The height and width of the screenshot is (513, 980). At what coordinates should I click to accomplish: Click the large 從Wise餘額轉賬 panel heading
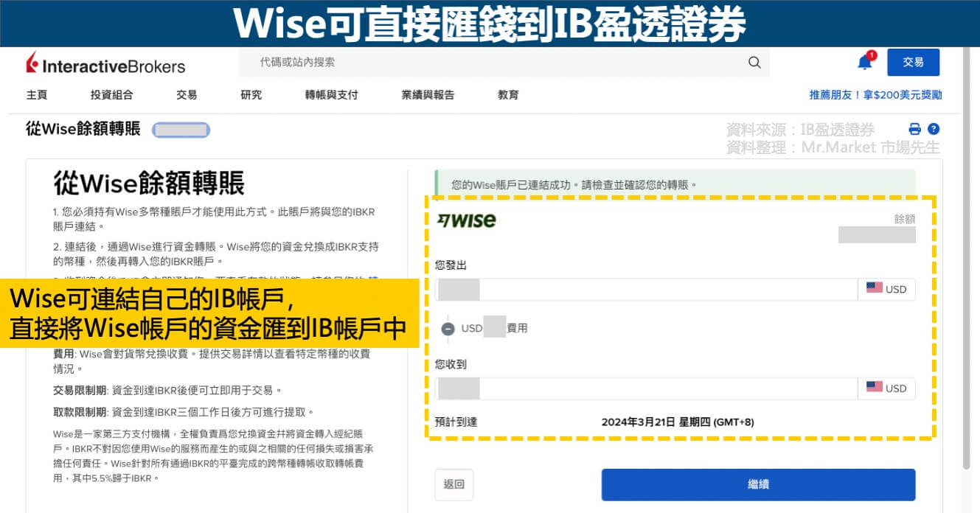pos(149,183)
